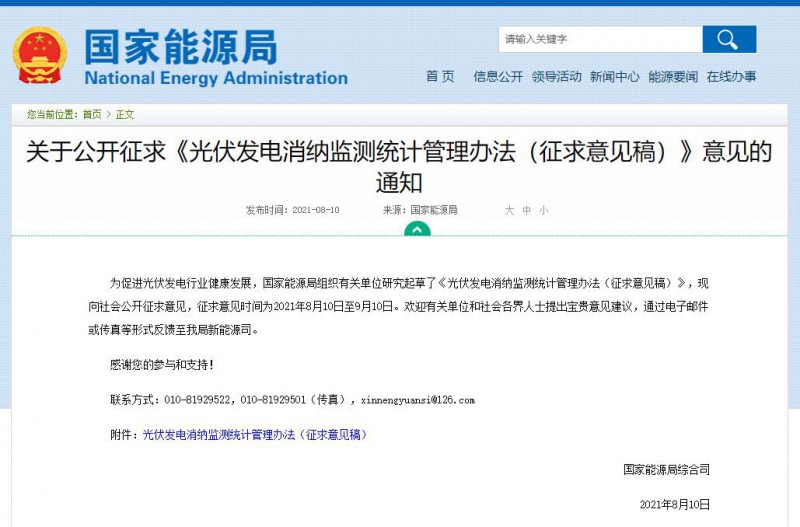Open the 光伏发电消纳监测统计管理办法 attachment link
The image size is (800, 527).
pos(254,435)
